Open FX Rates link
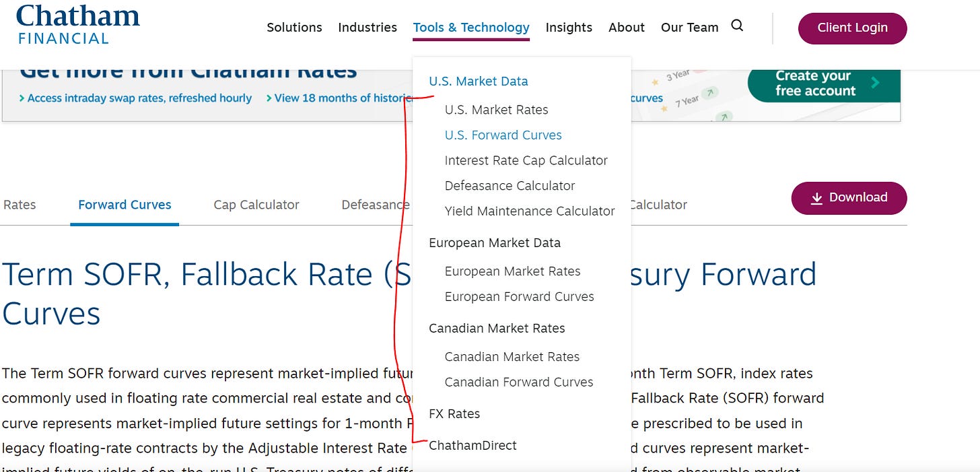Screen dimensions: 980x472 click(x=454, y=414)
